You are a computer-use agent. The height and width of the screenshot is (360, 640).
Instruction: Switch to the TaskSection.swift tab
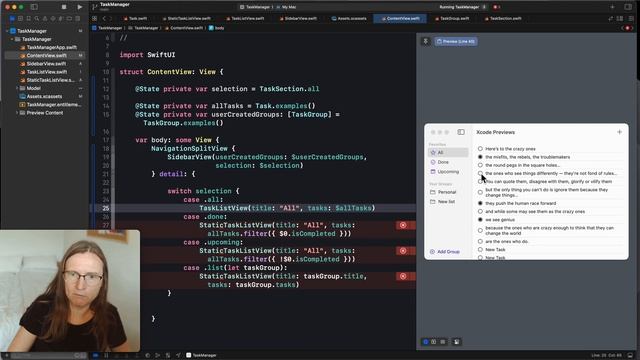point(503,18)
